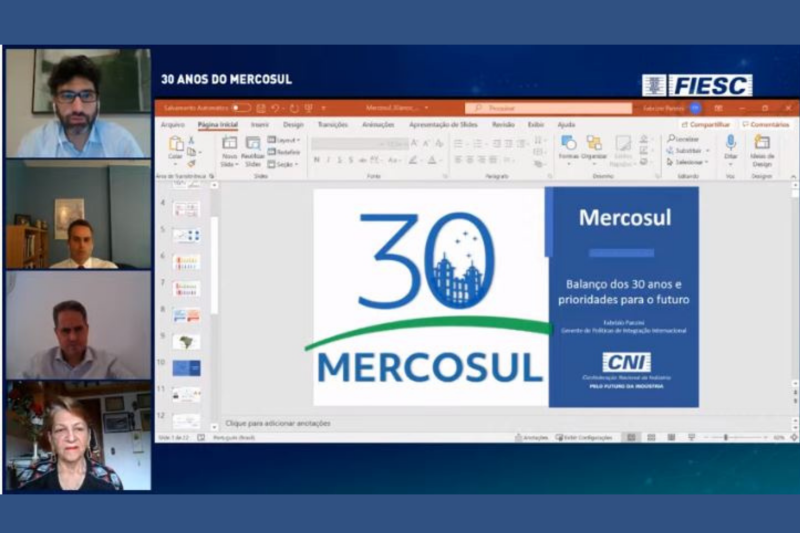Click the Colar paste icon
The height and width of the screenshot is (533, 800).
coord(175,147)
